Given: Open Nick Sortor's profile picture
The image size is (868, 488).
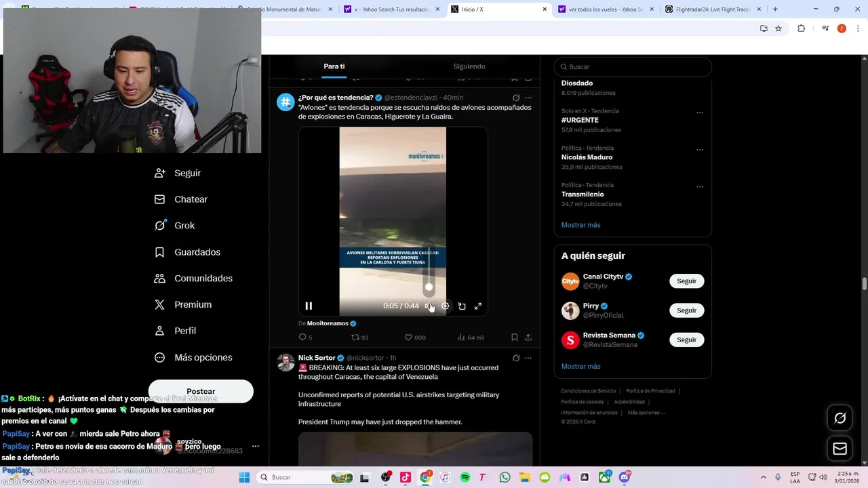Looking at the screenshot, I should [285, 363].
